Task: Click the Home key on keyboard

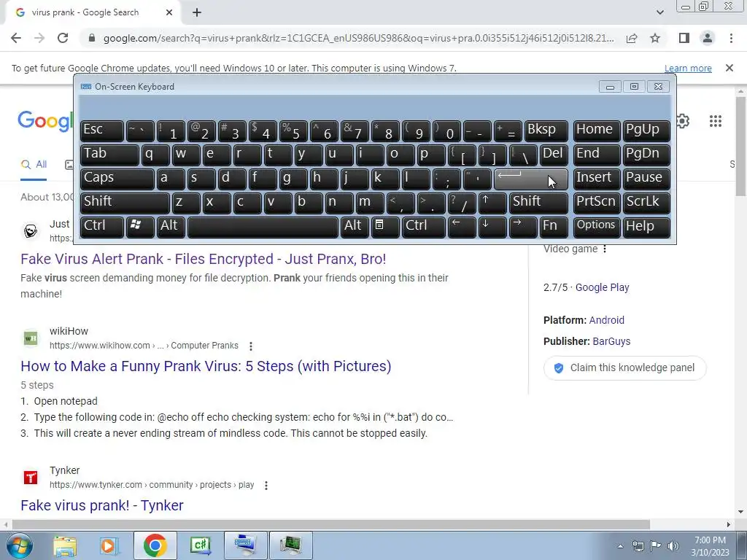Action: tap(597, 131)
